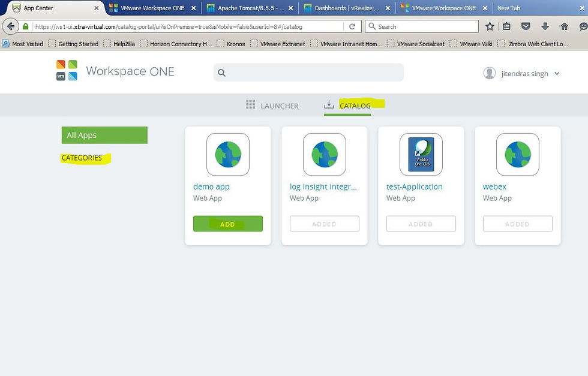
Task: Switch to the Apache Tomcat/8.5.5 tab
Action: 251,8
